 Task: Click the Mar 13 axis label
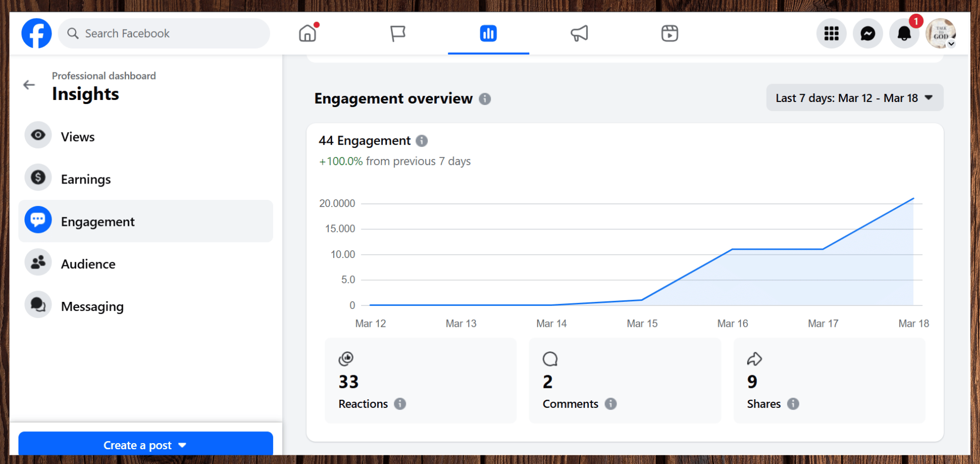461,323
